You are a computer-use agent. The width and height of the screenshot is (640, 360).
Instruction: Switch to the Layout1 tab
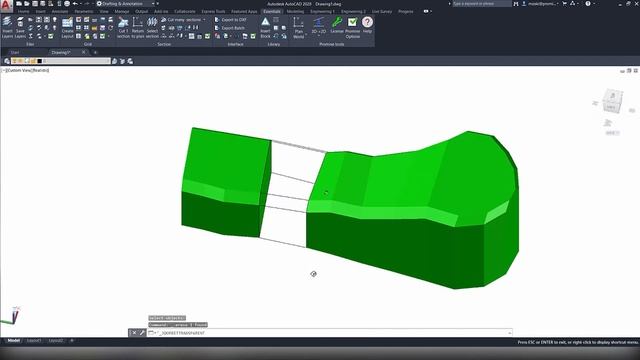tap(34, 340)
